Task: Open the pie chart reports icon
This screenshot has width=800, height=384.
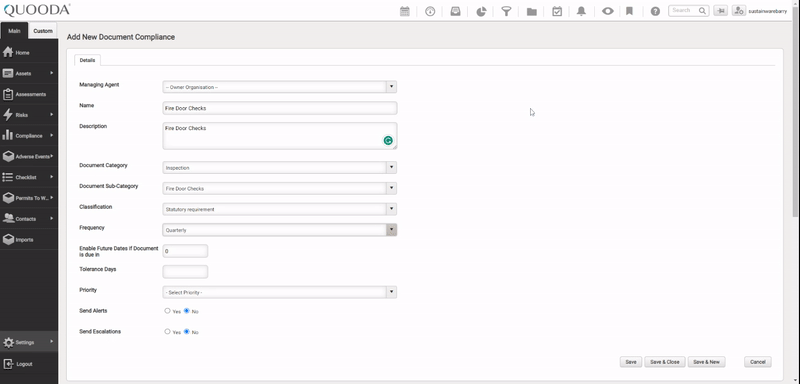Action: [x=481, y=11]
